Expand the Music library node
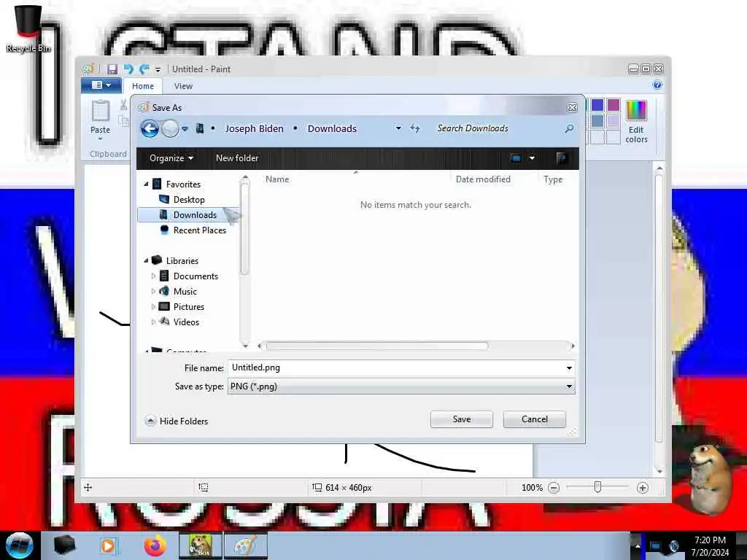The image size is (747, 560). click(x=153, y=292)
